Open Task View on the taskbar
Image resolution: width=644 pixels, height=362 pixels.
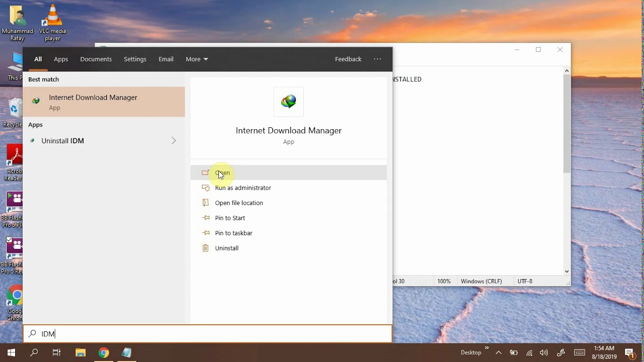pos(57,352)
